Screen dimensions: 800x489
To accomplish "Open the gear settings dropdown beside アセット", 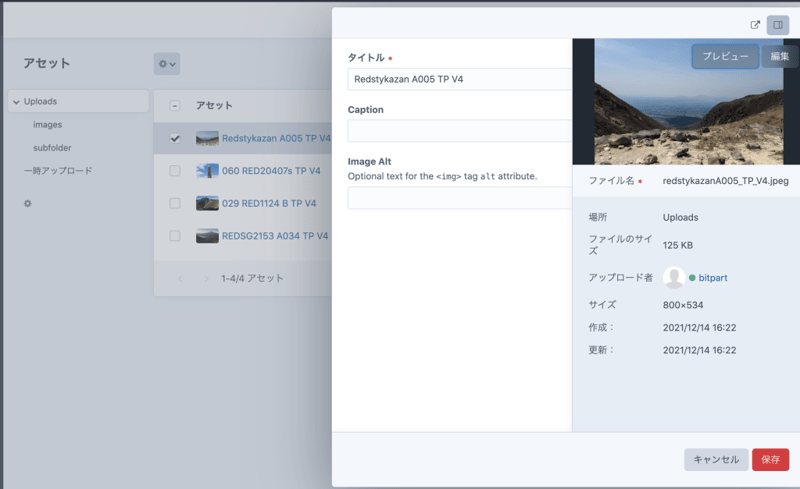I will (x=166, y=64).
